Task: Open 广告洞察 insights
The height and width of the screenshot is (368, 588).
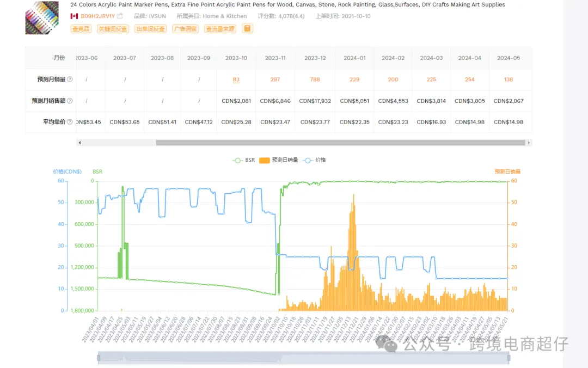Action: [185, 29]
